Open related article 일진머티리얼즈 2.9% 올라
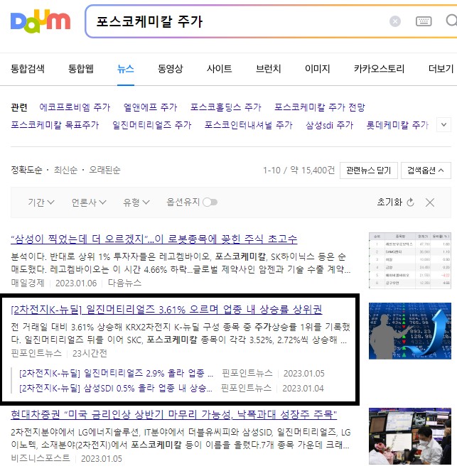Viewport: 457px width, 476px height. tap(116, 373)
